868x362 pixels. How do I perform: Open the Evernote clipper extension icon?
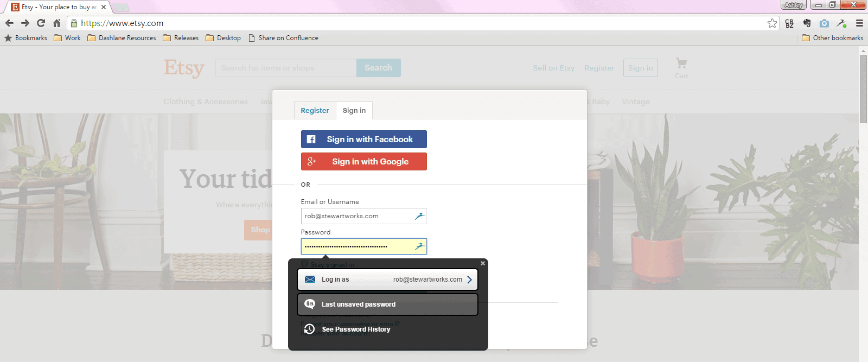[807, 23]
